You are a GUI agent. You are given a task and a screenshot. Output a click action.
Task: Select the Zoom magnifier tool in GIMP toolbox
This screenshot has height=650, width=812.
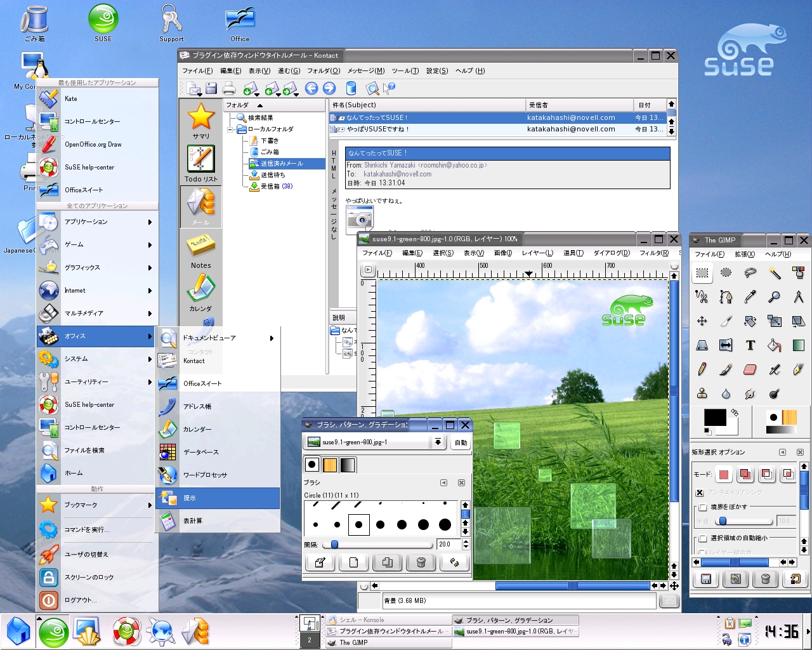click(x=775, y=297)
